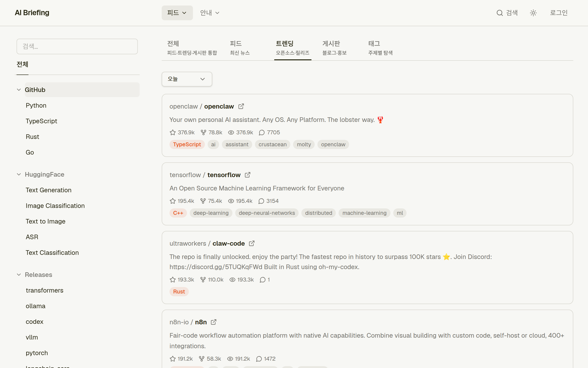588x368 pixels.
Task: Click the 로그인 button
Action: click(x=559, y=13)
